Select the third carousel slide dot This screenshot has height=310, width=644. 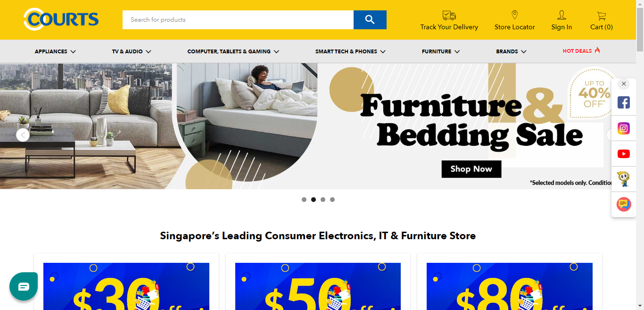tap(323, 200)
